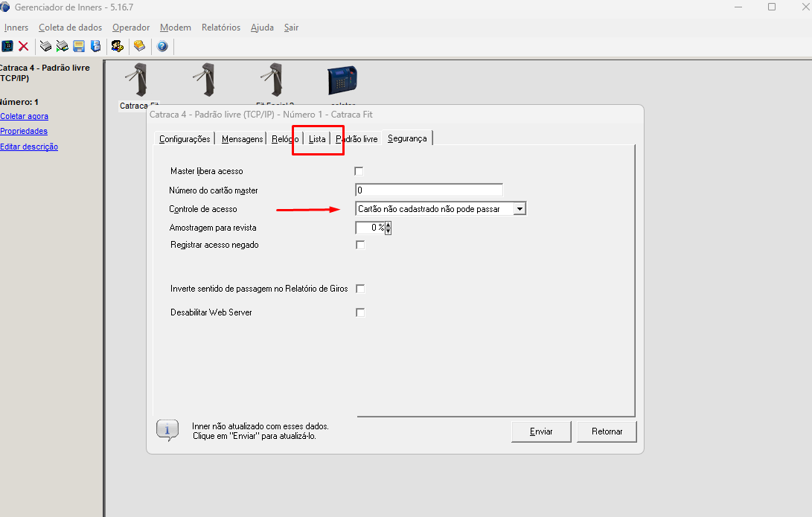Click the blue floppy disk save icon
This screenshot has width=812, height=517.
pyautogui.click(x=79, y=46)
